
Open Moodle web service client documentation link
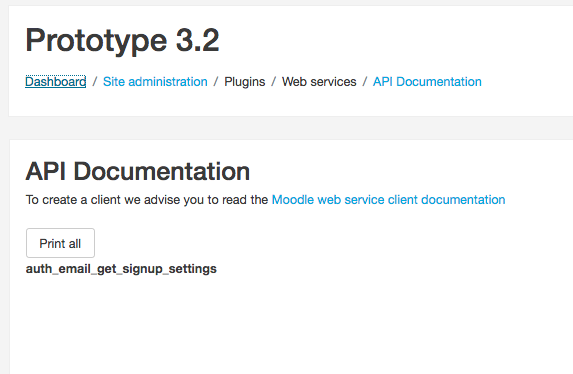pos(388,200)
